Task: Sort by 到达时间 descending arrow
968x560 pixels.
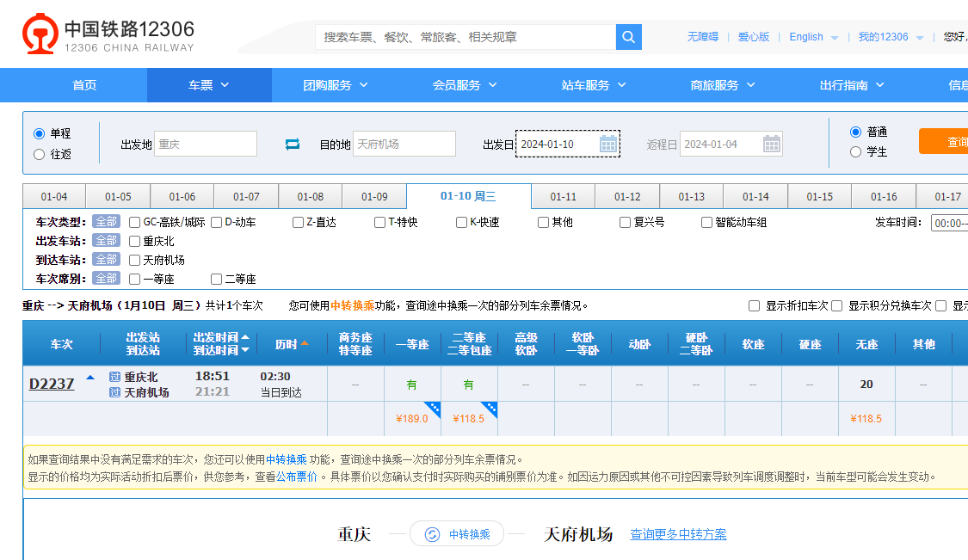Action: click(245, 350)
